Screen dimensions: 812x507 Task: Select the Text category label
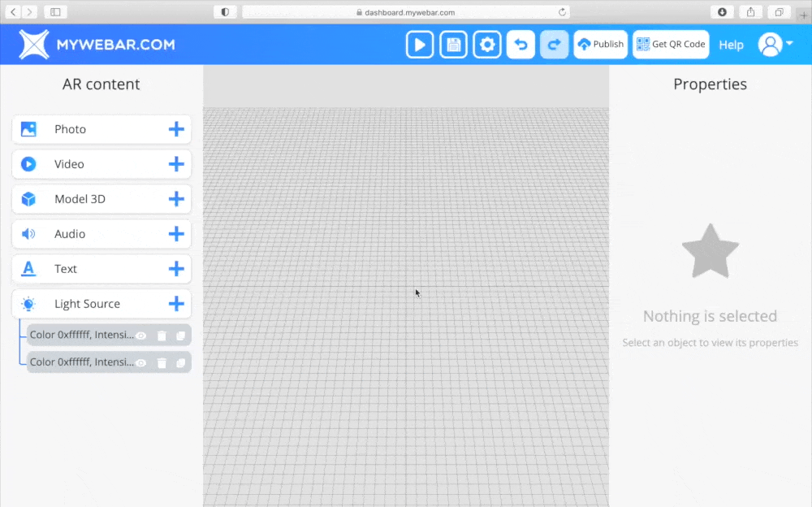pos(65,269)
